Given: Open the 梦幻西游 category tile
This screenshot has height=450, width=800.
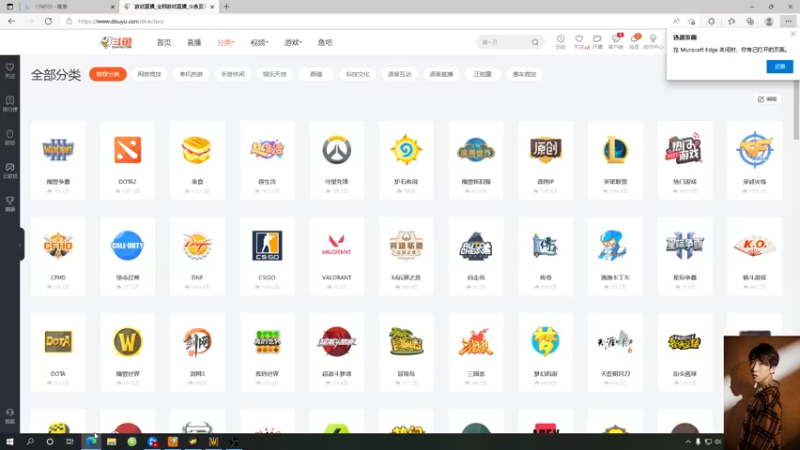Looking at the screenshot, I should (545, 352).
